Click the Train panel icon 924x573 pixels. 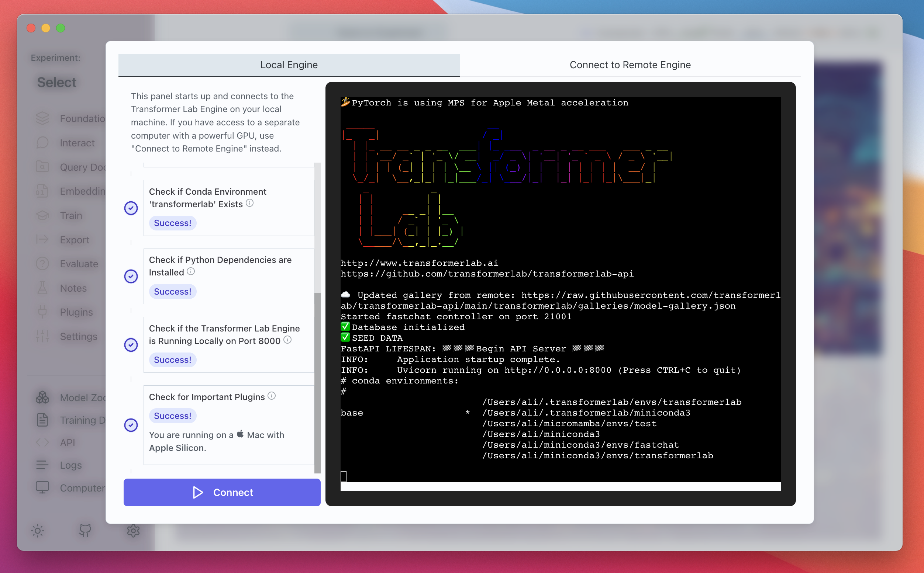[x=43, y=215]
